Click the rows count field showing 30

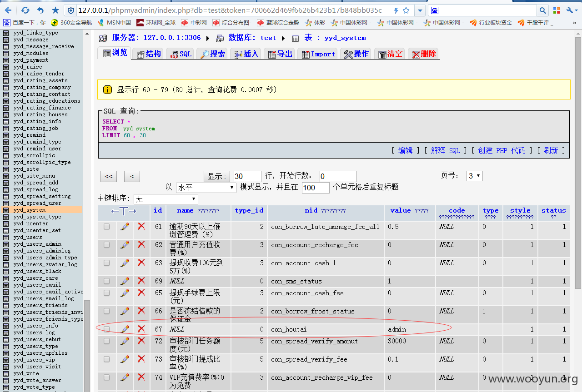[247, 176]
